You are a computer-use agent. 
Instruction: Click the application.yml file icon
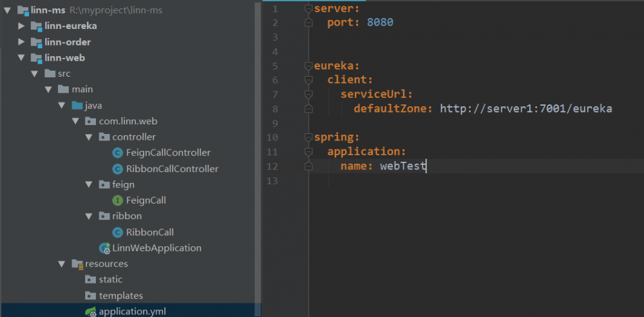[91, 312]
